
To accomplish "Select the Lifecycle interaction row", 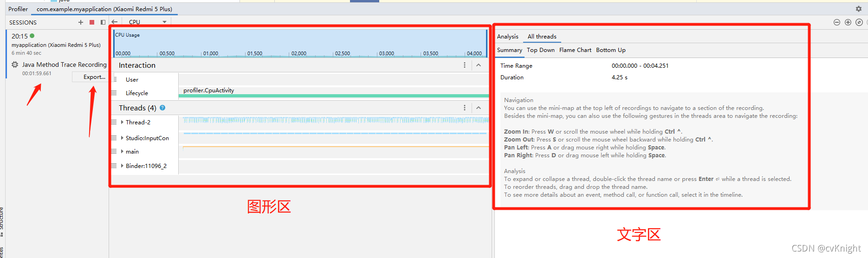I will coord(301,93).
